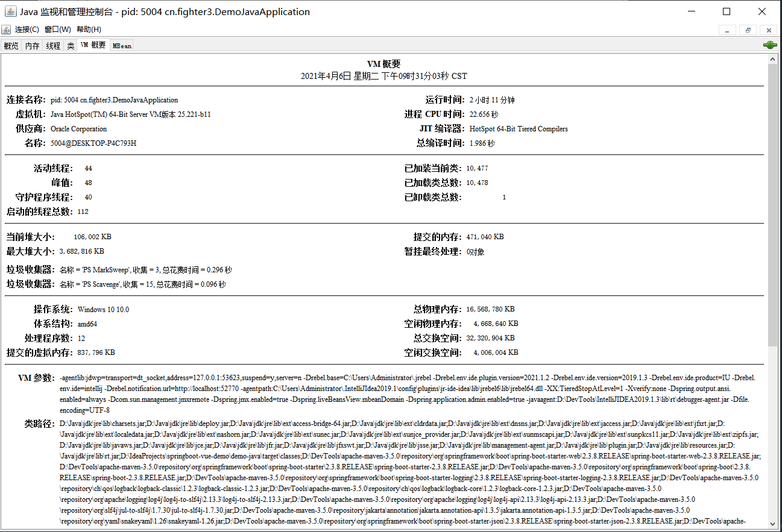The image size is (782, 532).
Task: Minimize the inner connection frame
Action: (727, 30)
